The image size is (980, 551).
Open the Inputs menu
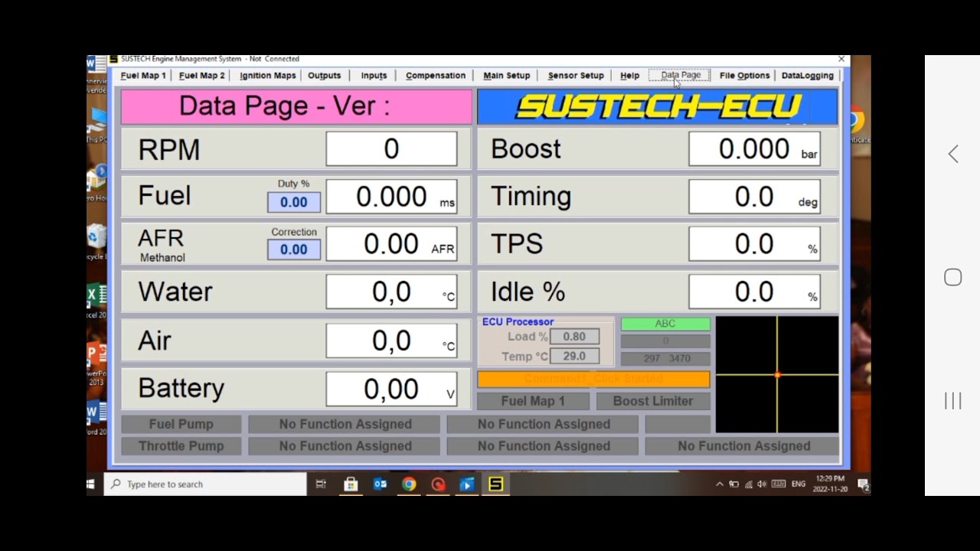(374, 76)
